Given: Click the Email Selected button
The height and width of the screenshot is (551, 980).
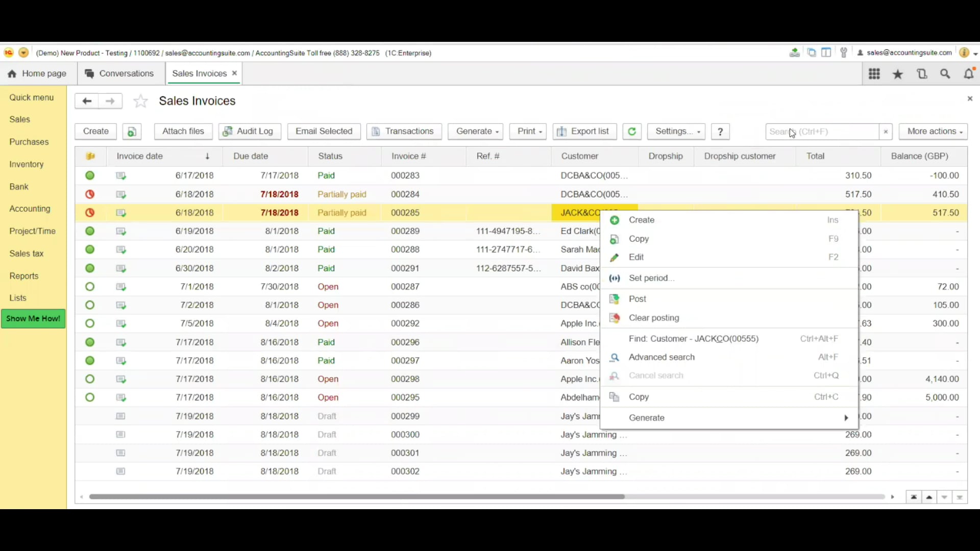Looking at the screenshot, I should click(x=324, y=131).
